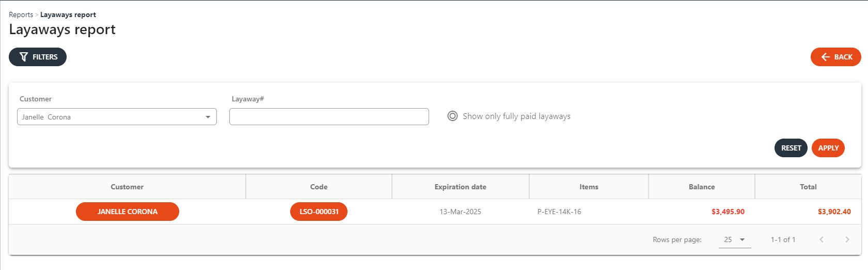Sort by Balance column header
The height and width of the screenshot is (270, 868).
point(701,187)
